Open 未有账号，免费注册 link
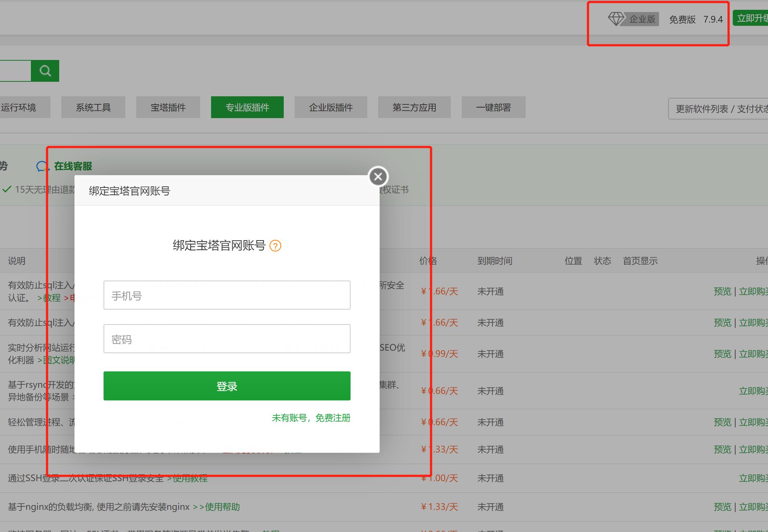This screenshot has height=532, width=768. pyautogui.click(x=311, y=418)
